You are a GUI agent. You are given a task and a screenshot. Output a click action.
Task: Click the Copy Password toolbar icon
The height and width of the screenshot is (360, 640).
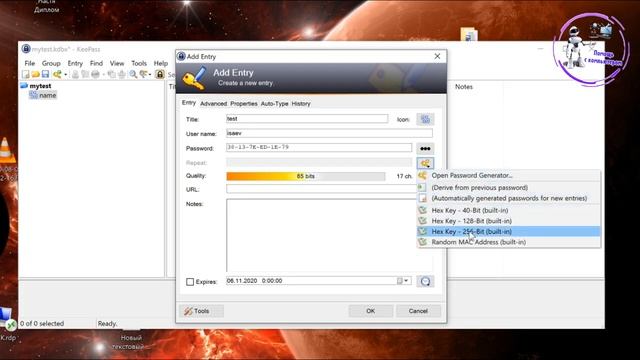coord(85,74)
